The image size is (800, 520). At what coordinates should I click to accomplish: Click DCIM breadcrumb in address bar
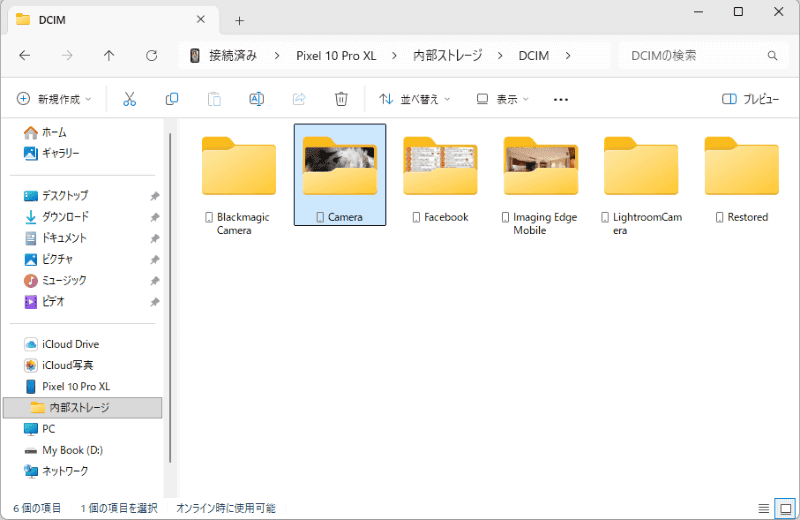[x=534, y=56]
